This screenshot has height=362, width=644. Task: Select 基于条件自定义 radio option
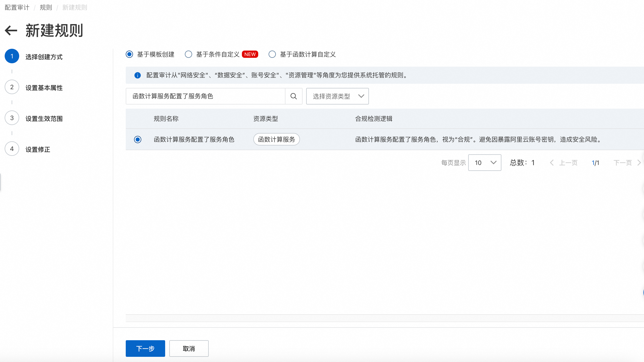188,54
